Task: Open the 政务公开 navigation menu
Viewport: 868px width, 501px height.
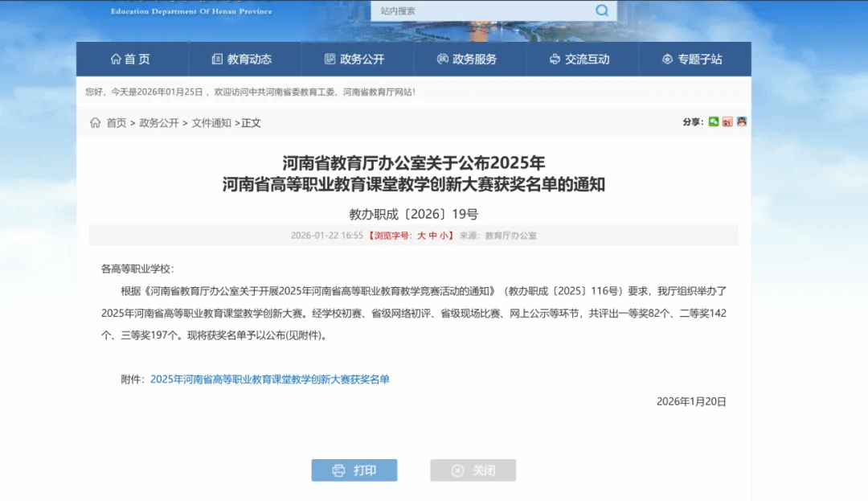Action: pos(357,60)
